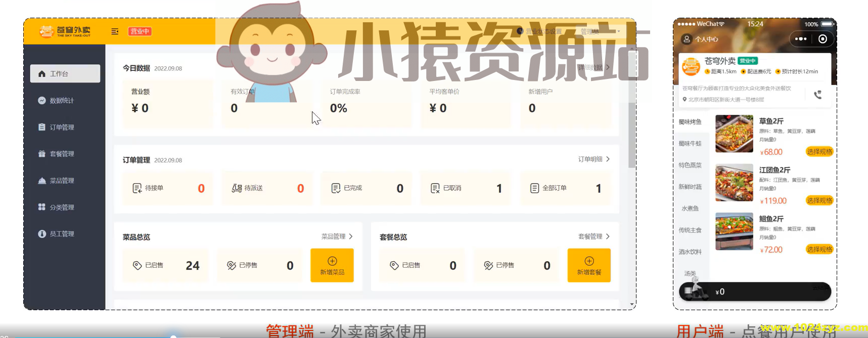Click the chart icon beside 数据统计
The width and height of the screenshot is (868, 338).
(x=42, y=100)
